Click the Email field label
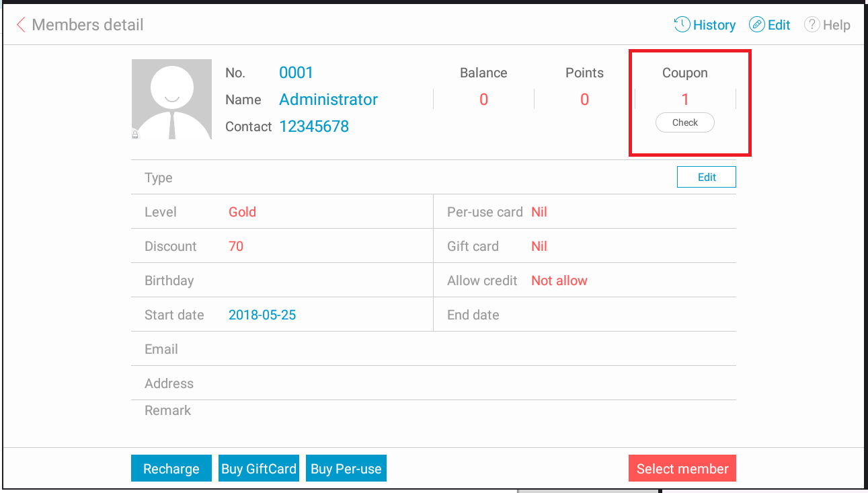The image size is (868, 493). [x=161, y=349]
